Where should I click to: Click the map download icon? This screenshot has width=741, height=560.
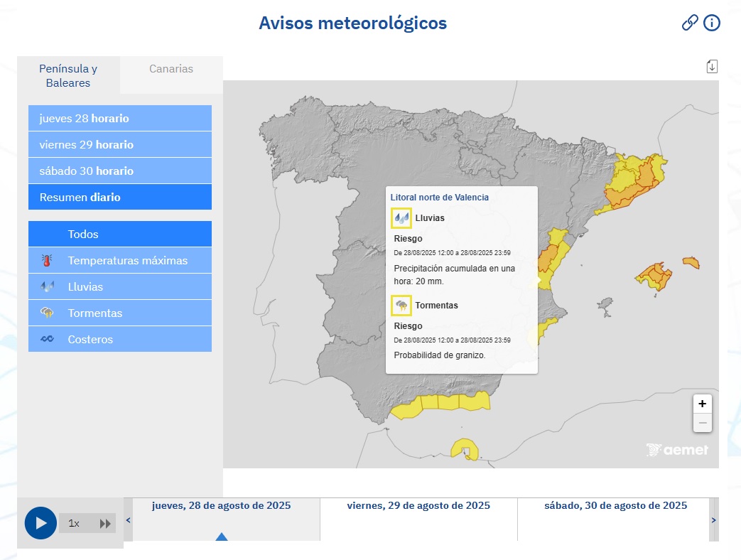[712, 65]
